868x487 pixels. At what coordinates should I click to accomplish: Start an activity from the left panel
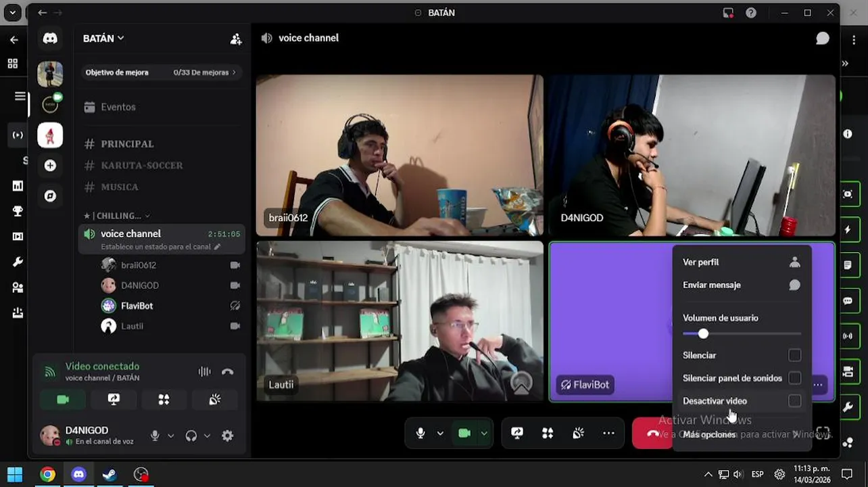(164, 400)
